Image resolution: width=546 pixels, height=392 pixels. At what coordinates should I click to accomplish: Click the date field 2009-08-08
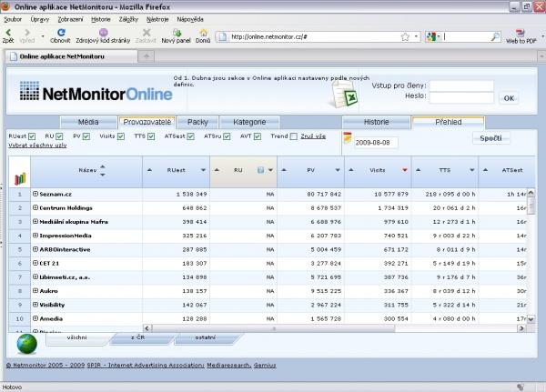pyautogui.click(x=376, y=143)
